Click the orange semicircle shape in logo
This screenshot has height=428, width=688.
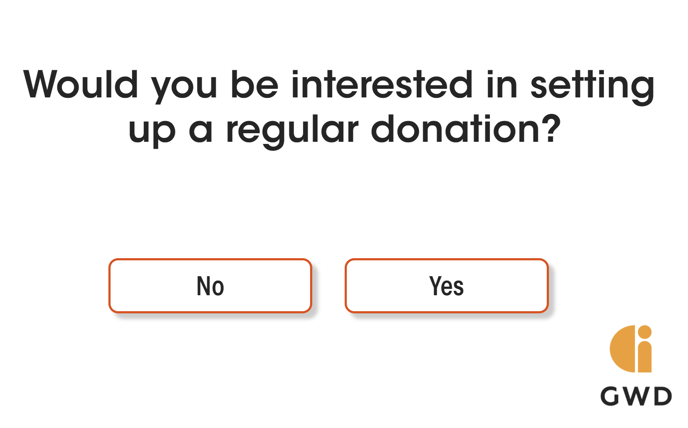coord(622,349)
